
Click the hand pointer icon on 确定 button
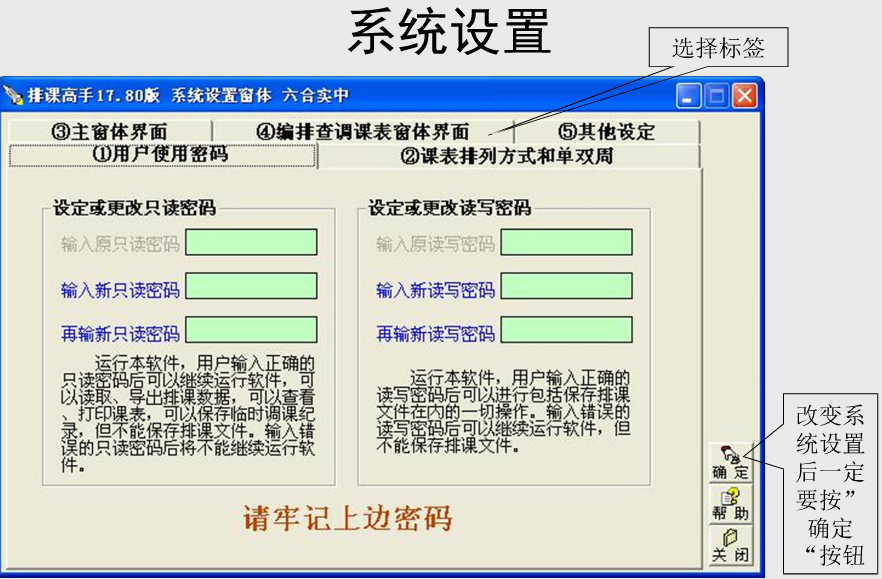click(731, 453)
